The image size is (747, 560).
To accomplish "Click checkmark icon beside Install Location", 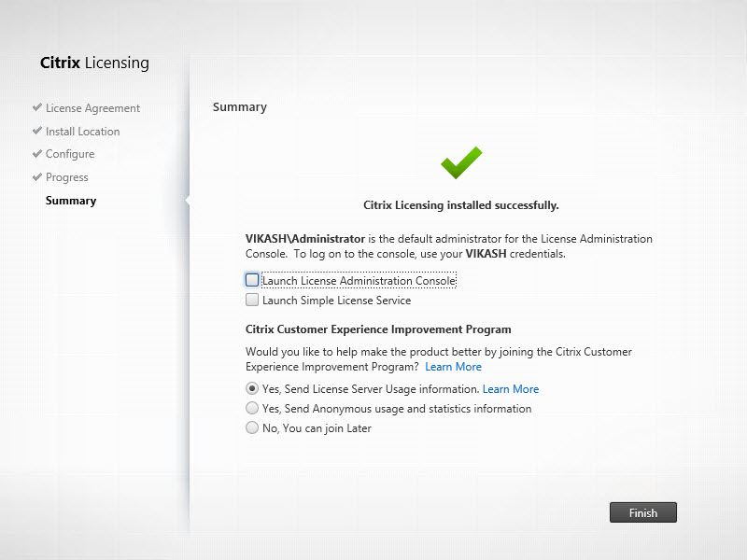I will point(37,131).
